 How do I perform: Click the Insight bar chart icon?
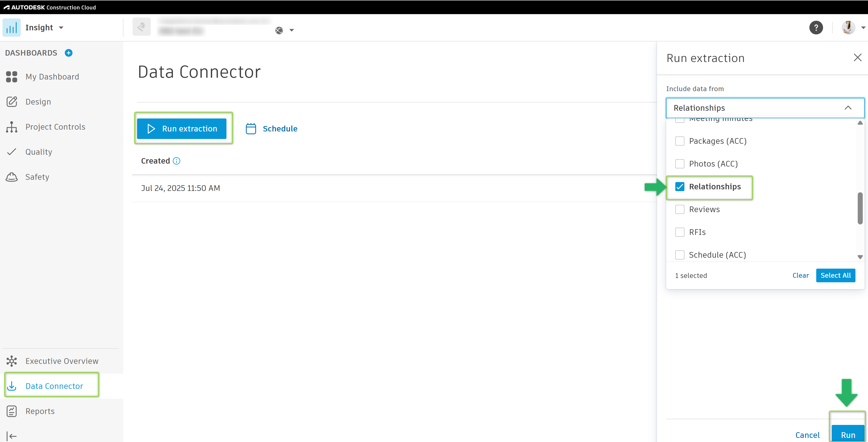pos(12,28)
